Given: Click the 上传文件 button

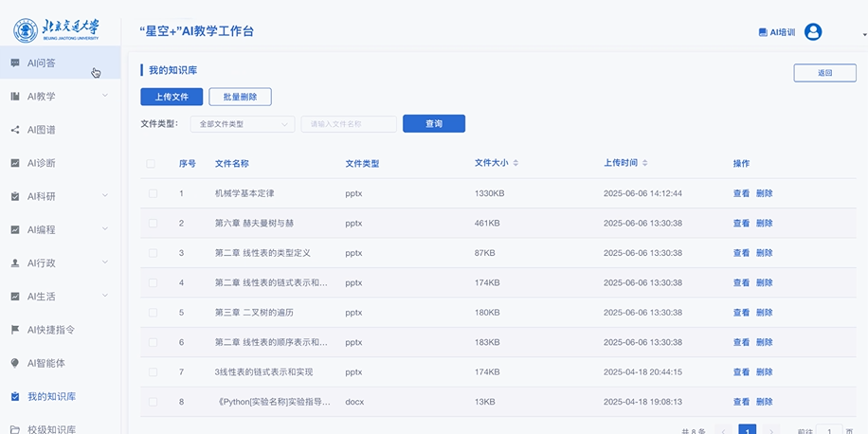Looking at the screenshot, I should coord(172,97).
